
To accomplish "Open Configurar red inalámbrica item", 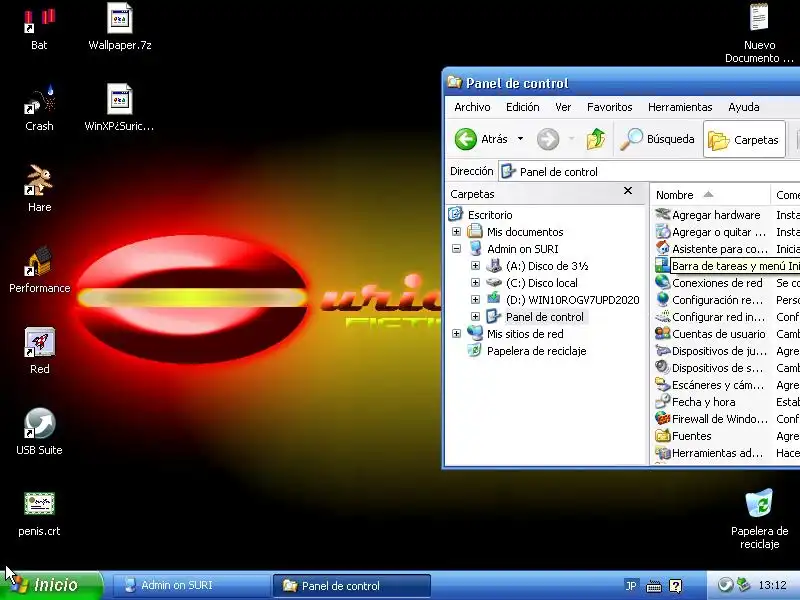I will (x=710, y=317).
